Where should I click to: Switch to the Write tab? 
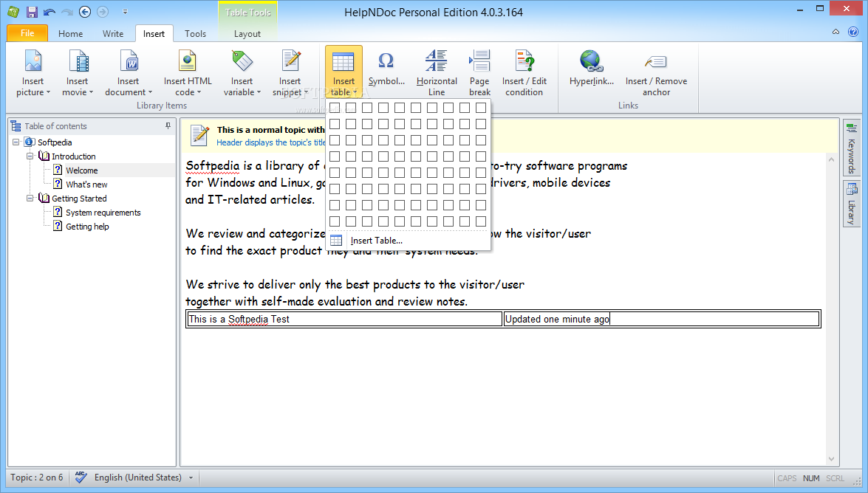pos(113,34)
